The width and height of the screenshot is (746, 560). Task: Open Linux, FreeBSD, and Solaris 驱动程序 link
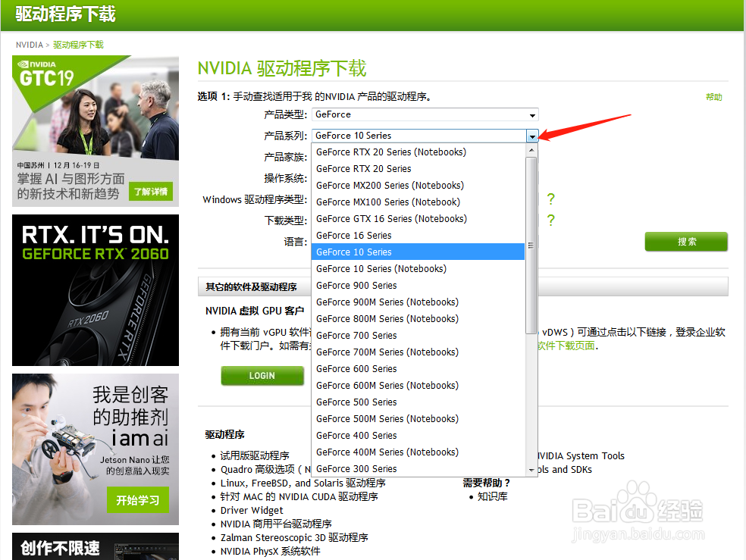[302, 483]
